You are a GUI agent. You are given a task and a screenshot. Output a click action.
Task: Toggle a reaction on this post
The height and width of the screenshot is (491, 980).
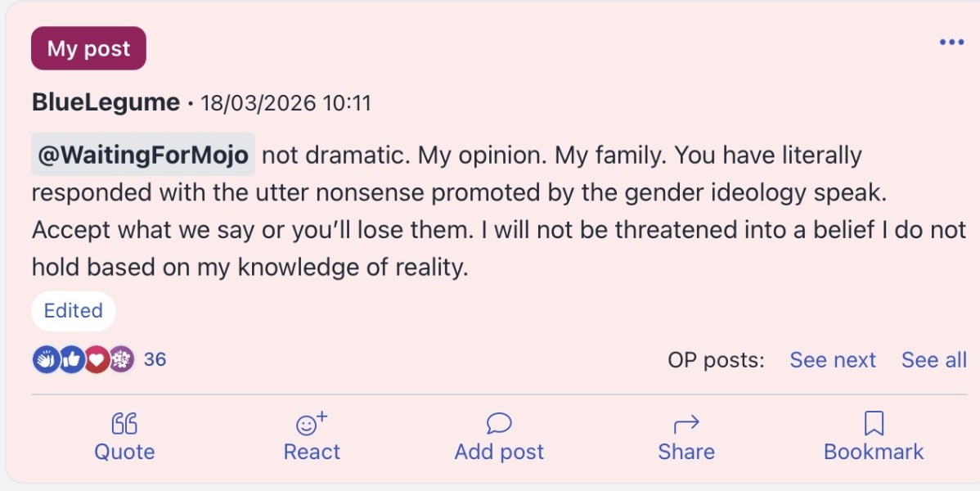click(311, 435)
